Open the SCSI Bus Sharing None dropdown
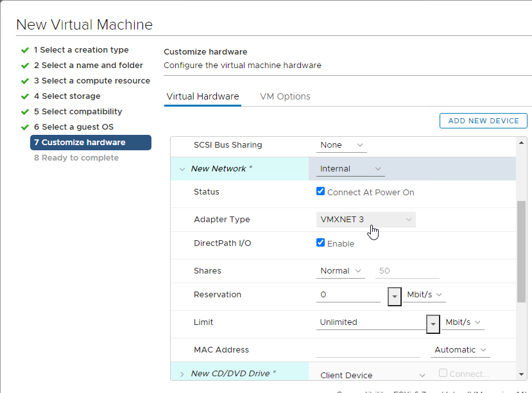The width and height of the screenshot is (532, 393). pos(341,145)
